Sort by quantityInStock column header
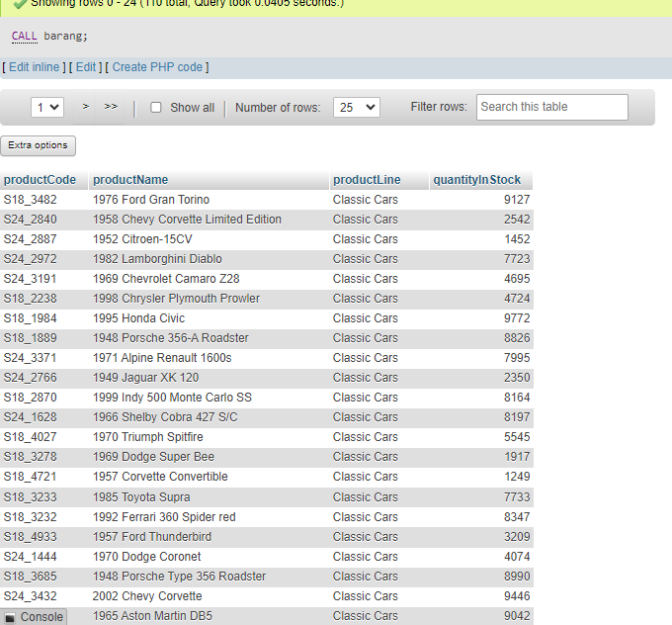 [x=477, y=180]
